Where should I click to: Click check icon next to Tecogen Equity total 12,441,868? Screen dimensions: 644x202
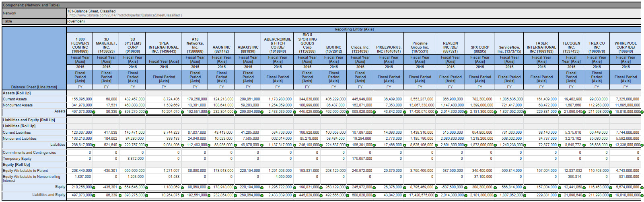(x=584, y=188)
